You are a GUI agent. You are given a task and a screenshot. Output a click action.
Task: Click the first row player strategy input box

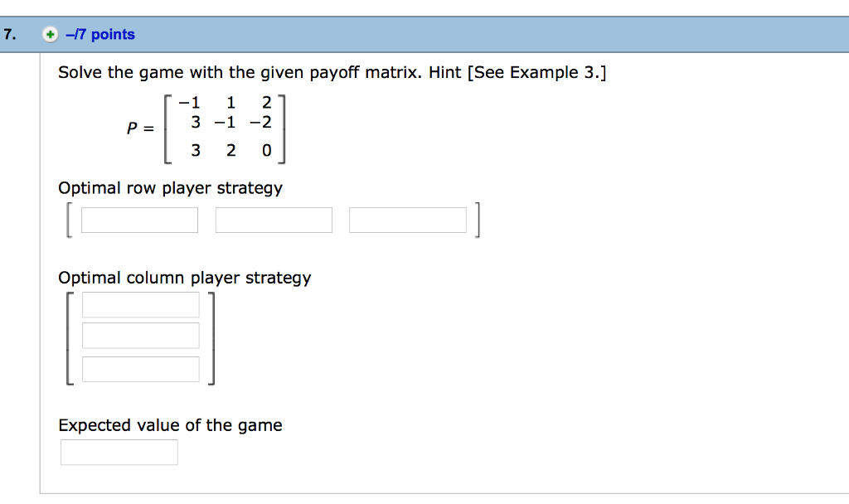pyautogui.click(x=138, y=219)
